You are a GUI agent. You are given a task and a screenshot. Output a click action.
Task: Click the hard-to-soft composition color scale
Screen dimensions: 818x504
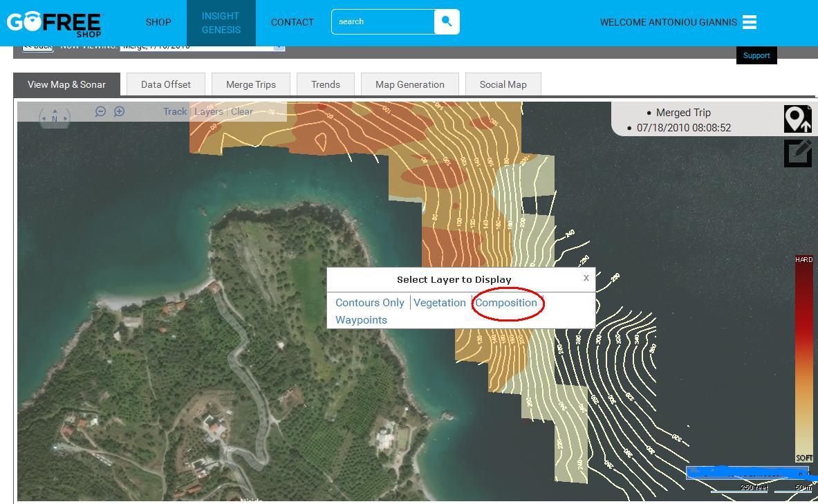click(804, 359)
